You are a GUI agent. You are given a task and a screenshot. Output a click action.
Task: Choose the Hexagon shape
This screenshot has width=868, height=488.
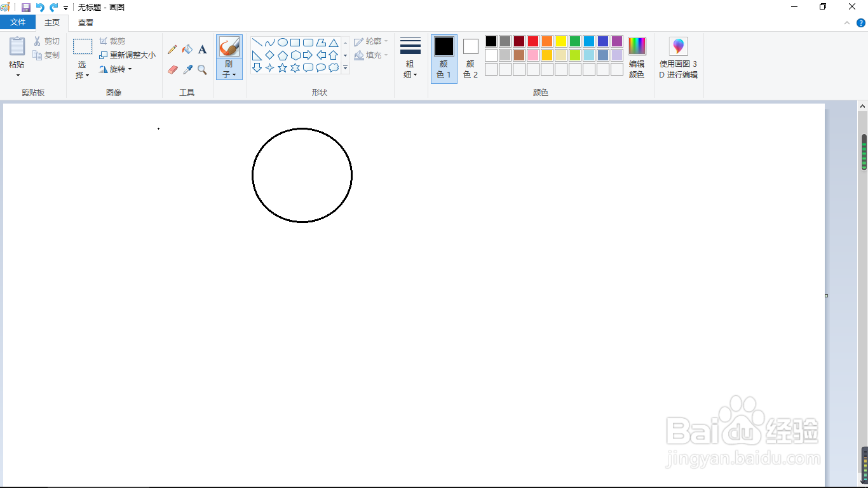[295, 55]
